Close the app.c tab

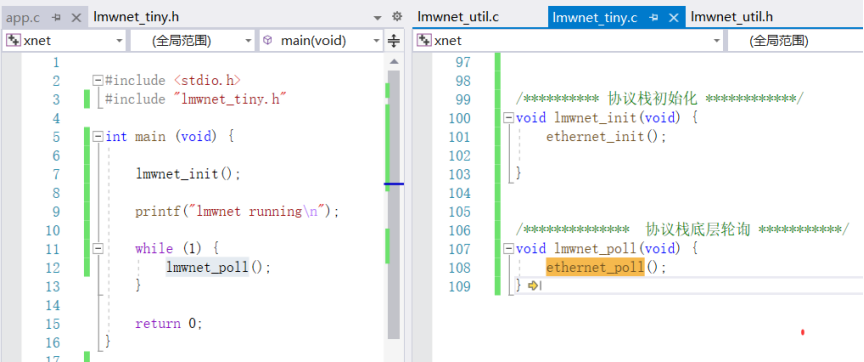point(77,18)
